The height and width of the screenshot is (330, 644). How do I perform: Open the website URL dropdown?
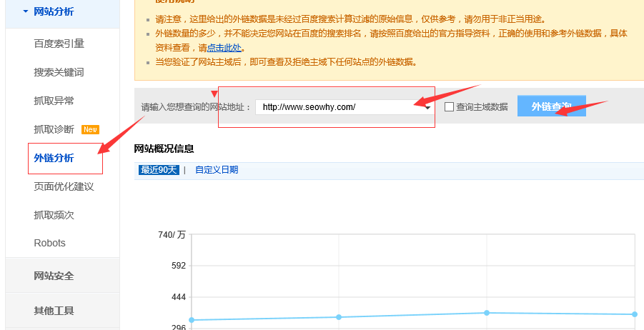(427, 107)
